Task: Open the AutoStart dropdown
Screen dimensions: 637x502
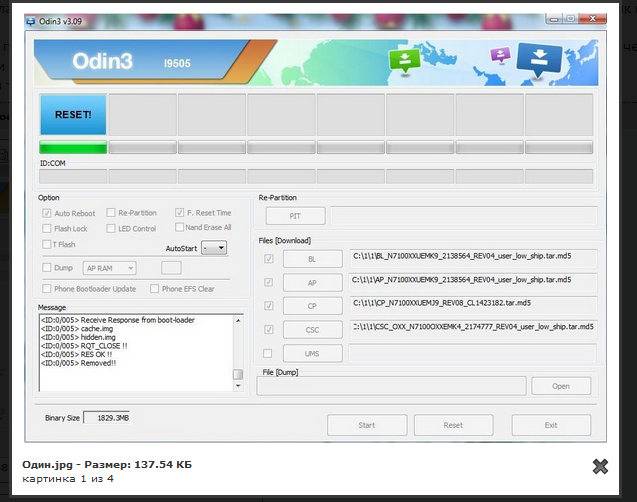Action: tap(214, 248)
